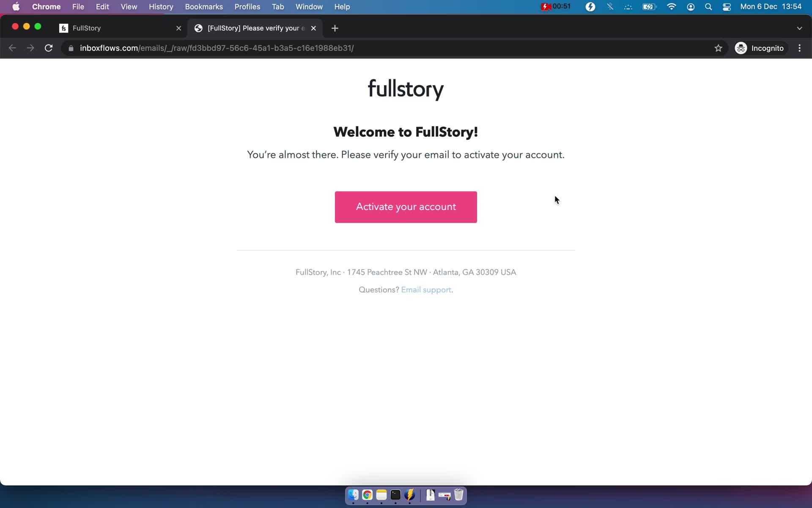Viewport: 812px width, 508px height.
Task: Click the battery charging icon in menu bar
Action: 649,7
